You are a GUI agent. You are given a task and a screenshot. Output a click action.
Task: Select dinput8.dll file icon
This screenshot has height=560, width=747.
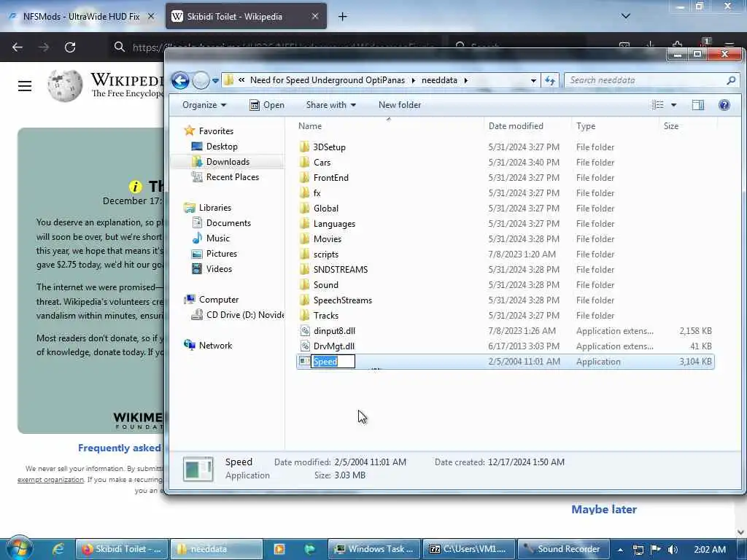(x=305, y=330)
